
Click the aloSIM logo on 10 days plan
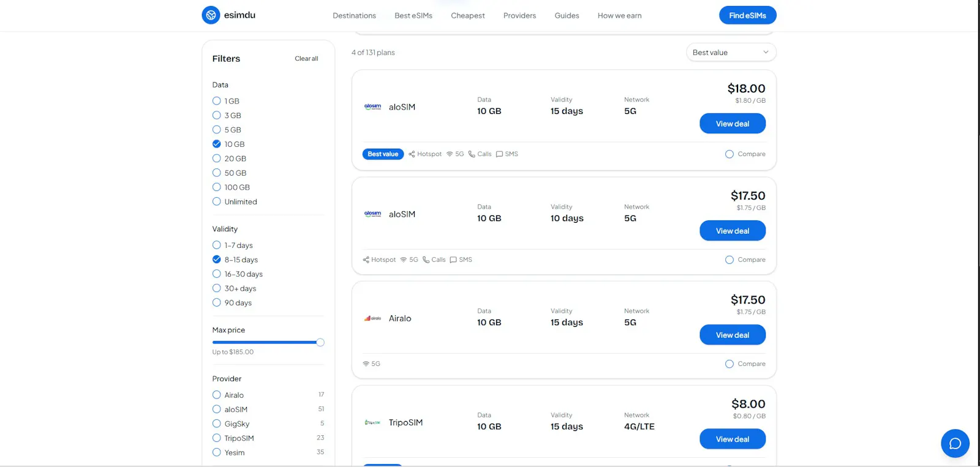(x=372, y=214)
